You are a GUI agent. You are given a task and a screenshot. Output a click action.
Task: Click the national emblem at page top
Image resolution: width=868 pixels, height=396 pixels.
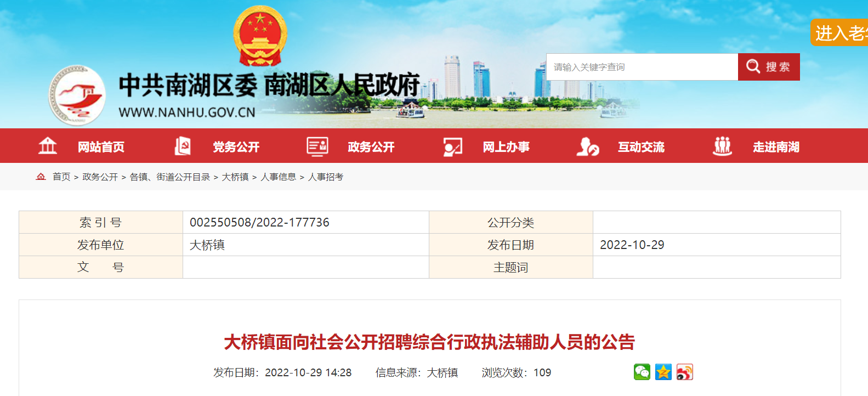pyautogui.click(x=260, y=36)
